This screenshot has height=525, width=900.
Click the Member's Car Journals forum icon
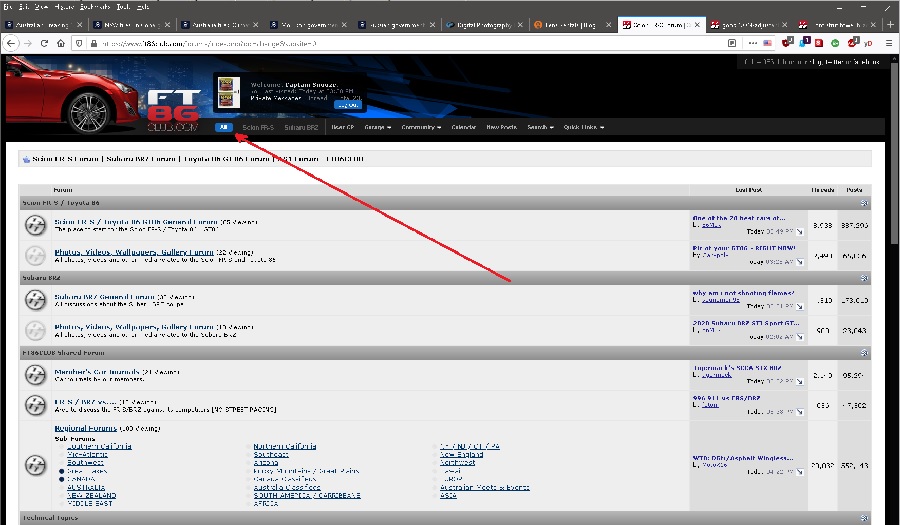click(x=35, y=376)
